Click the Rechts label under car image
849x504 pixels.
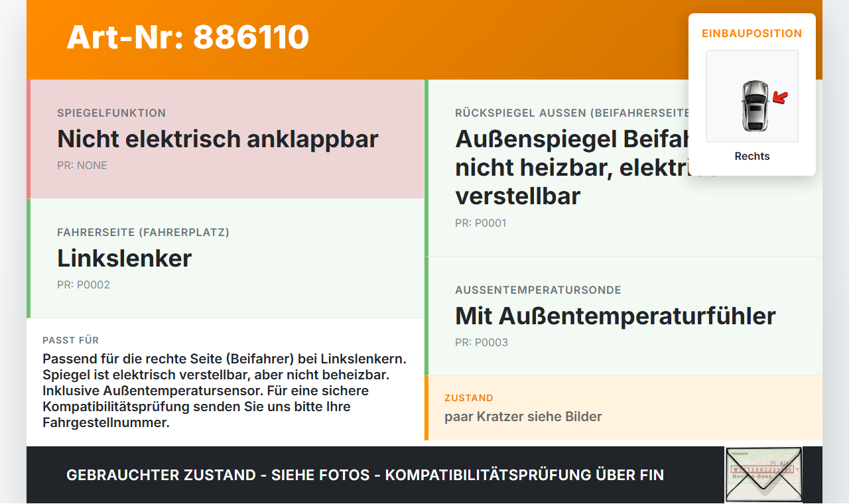tap(752, 157)
